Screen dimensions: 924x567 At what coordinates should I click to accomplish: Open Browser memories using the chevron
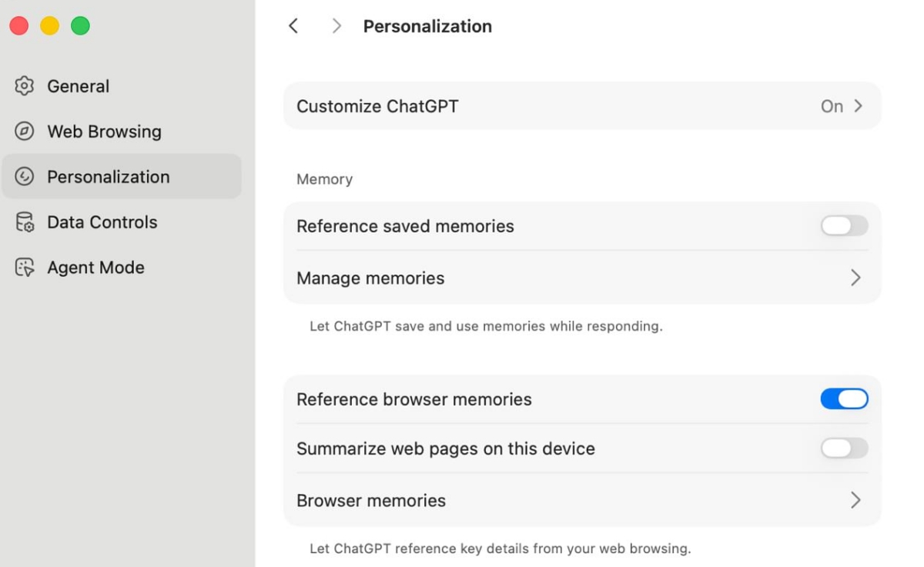855,500
